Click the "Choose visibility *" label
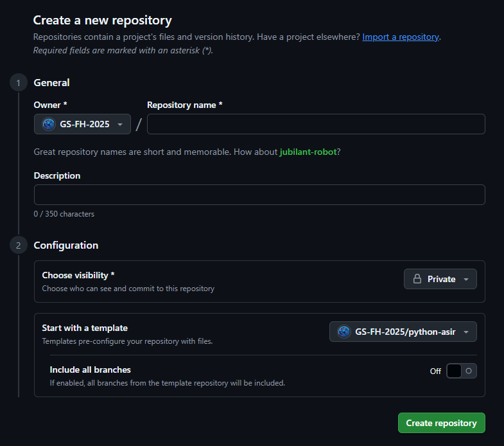The image size is (504, 446). [x=78, y=275]
